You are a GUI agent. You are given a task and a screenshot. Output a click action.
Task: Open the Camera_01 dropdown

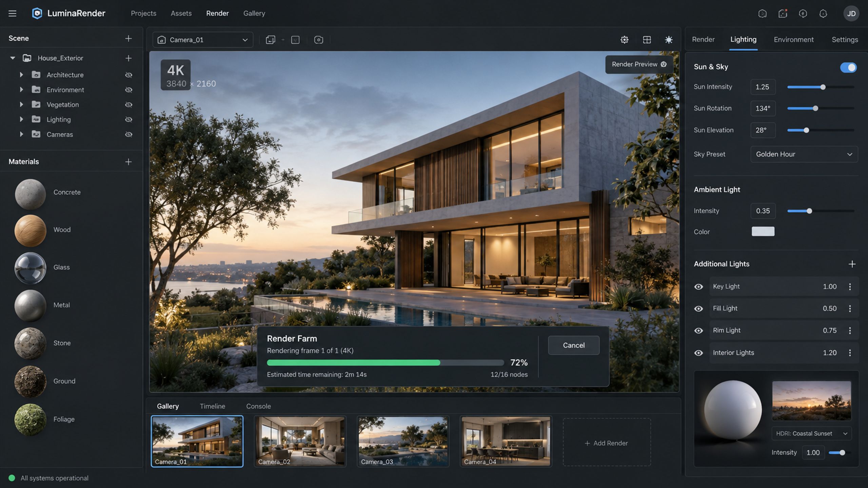point(203,40)
